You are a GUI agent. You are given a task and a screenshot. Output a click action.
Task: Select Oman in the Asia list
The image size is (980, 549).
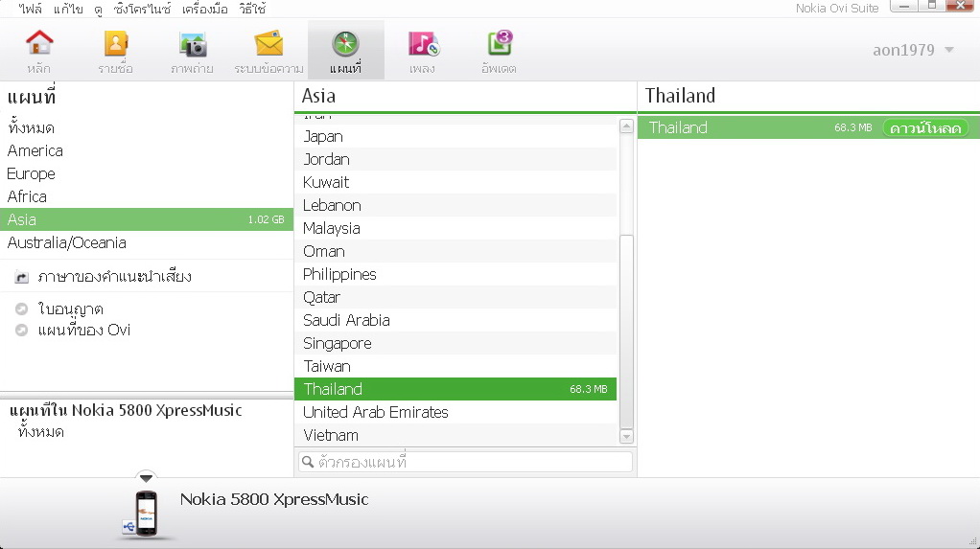click(x=455, y=251)
